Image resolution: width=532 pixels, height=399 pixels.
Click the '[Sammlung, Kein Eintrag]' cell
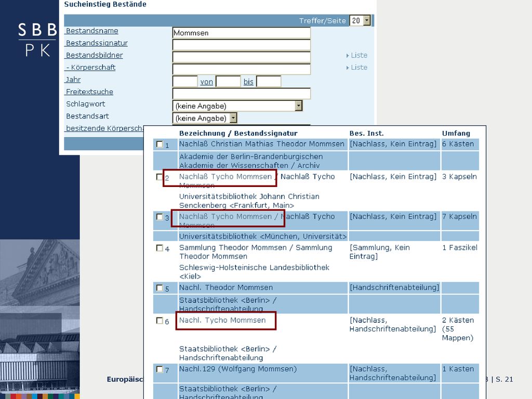pyautogui.click(x=380, y=252)
